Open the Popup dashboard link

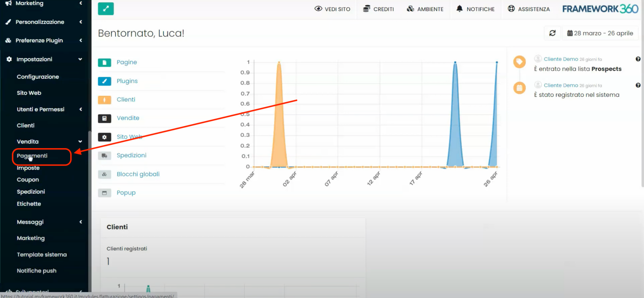126,193
